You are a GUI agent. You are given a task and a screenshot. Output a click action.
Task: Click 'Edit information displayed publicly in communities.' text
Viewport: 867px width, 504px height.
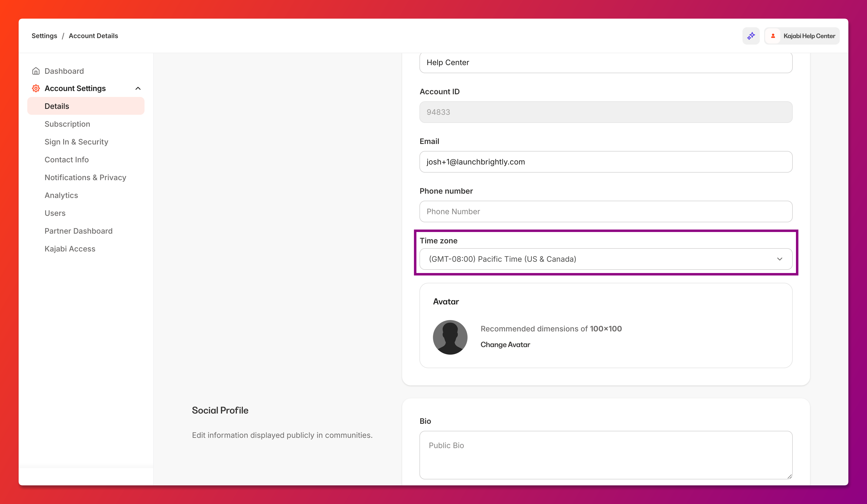tap(282, 435)
